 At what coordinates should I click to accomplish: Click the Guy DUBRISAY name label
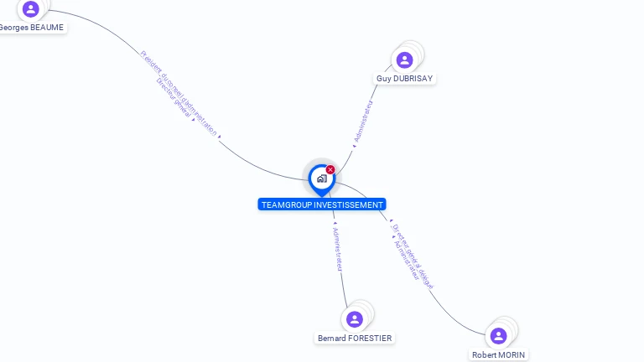pos(404,79)
